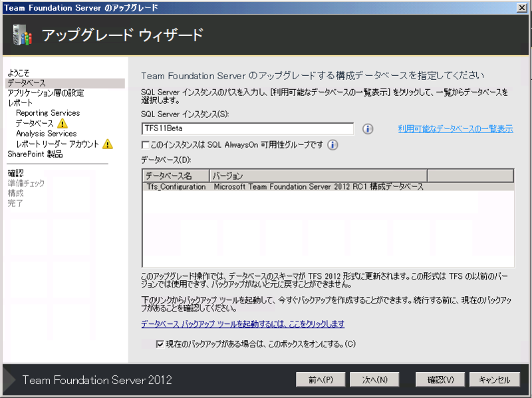Click キャンセル button
Image resolution: width=532 pixels, height=398 pixels.
[494, 379]
